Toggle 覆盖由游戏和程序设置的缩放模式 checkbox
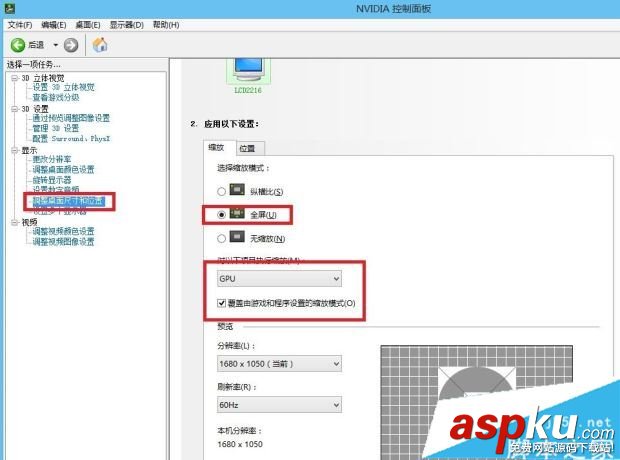 221,303
